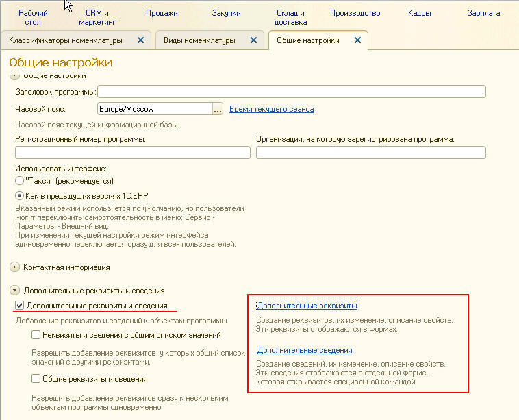519x420 pixels.
Task: Open the Дополнительные реквизиты link
Action: (307, 306)
